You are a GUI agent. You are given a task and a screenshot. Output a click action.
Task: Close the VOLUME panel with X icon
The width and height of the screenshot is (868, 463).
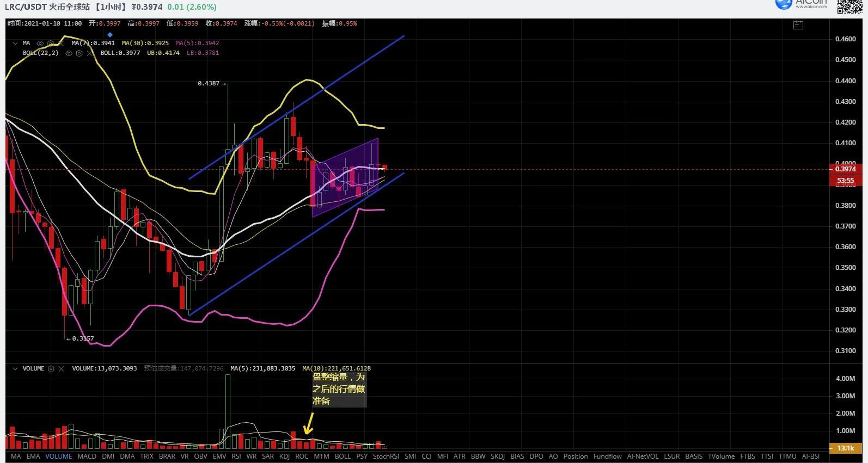[x=62, y=368]
